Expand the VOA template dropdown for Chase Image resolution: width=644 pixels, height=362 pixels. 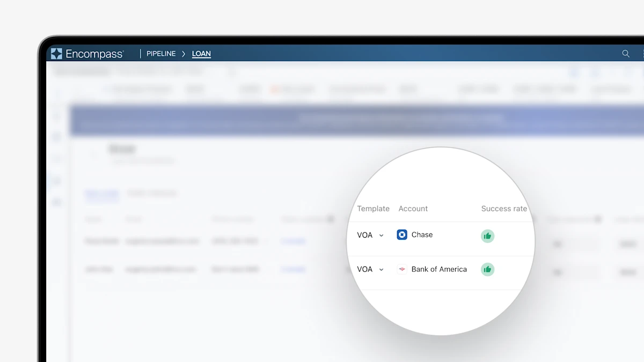coord(371,235)
